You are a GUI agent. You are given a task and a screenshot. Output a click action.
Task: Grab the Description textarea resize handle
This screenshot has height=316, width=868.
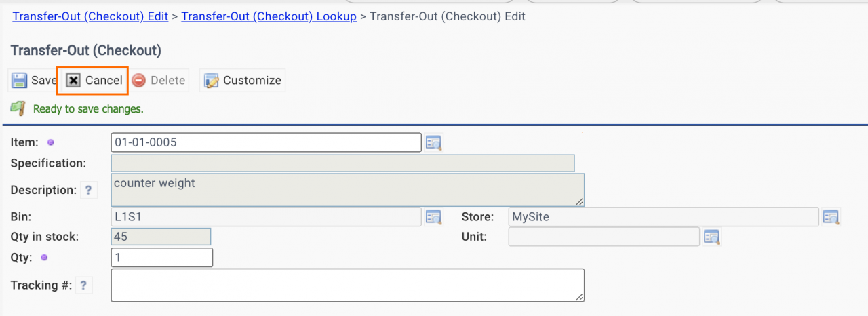click(580, 202)
